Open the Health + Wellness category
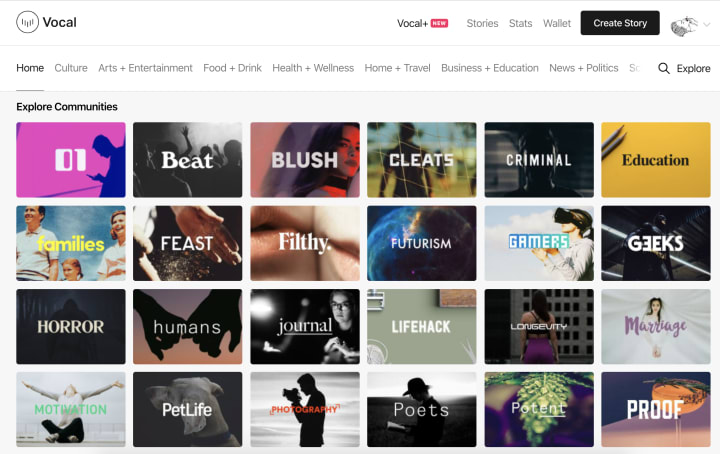This screenshot has width=720, height=454. pyautogui.click(x=313, y=68)
